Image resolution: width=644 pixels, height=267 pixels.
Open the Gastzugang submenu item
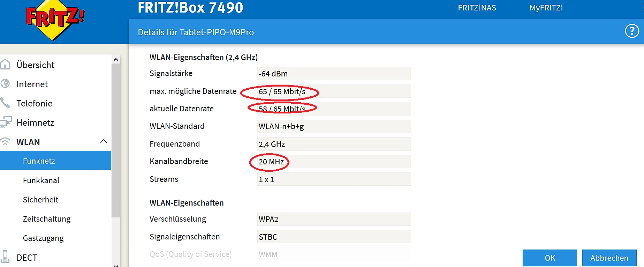tap(43, 238)
